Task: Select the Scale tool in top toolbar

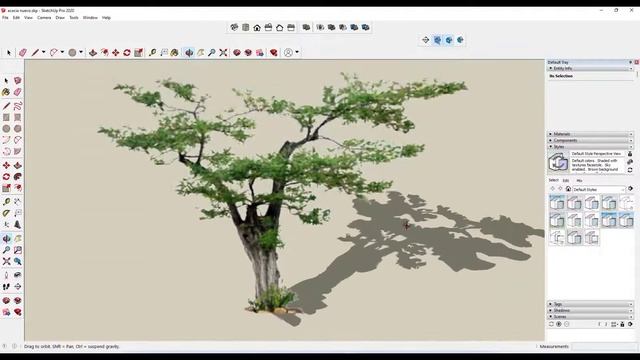Action: pos(138,53)
